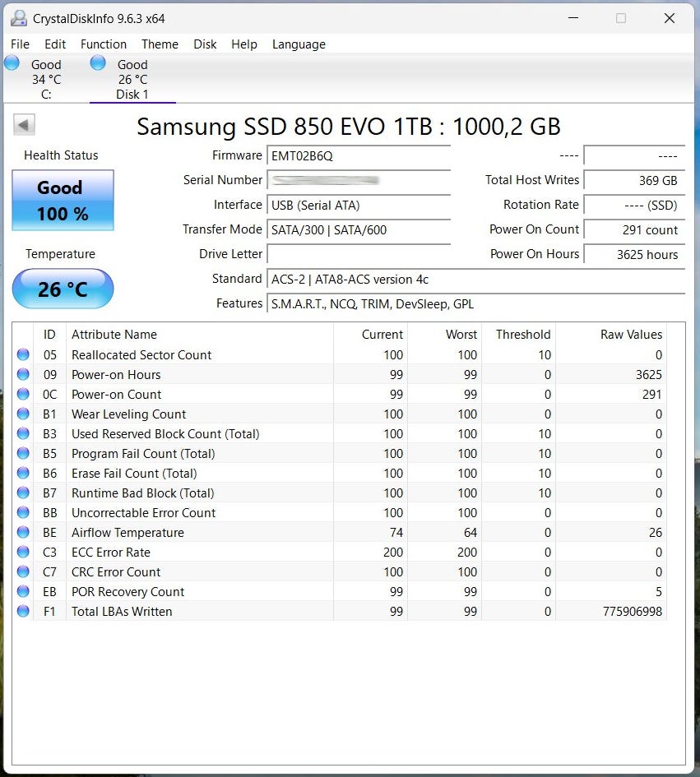This screenshot has height=777, width=700.
Task: Open the Edit menu
Action: tap(55, 44)
